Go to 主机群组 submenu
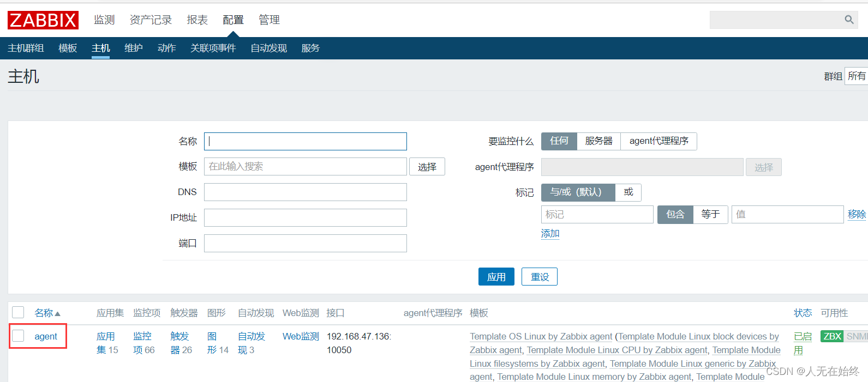The height and width of the screenshot is (382, 868). tap(26, 48)
